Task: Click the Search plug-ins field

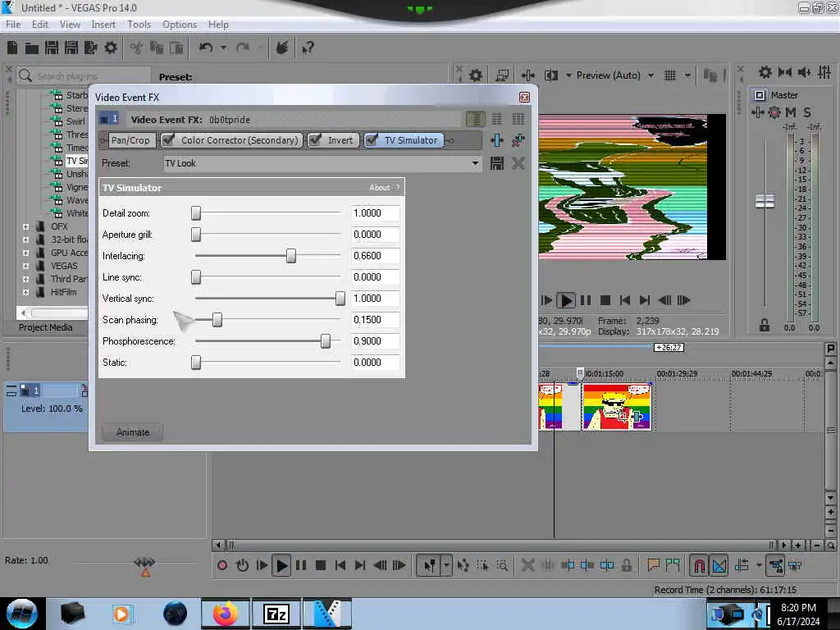Action: point(84,76)
